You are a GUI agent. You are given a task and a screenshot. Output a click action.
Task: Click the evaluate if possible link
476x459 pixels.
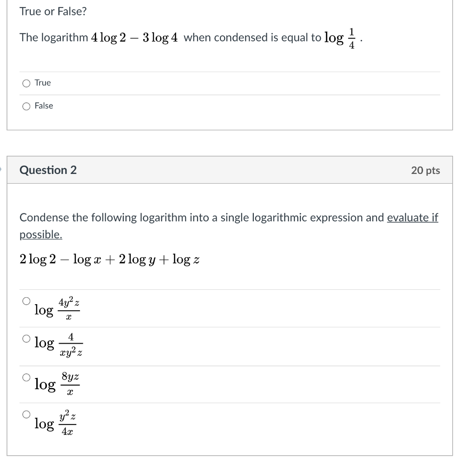point(413,217)
